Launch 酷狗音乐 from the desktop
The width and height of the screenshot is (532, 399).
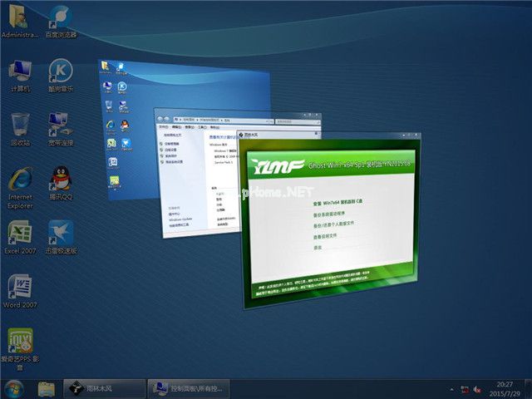pos(60,71)
